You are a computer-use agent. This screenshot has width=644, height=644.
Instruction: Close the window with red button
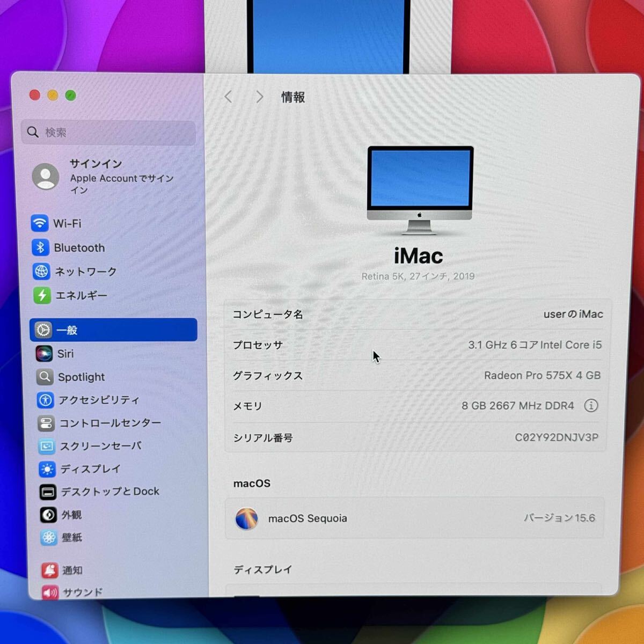[35, 95]
